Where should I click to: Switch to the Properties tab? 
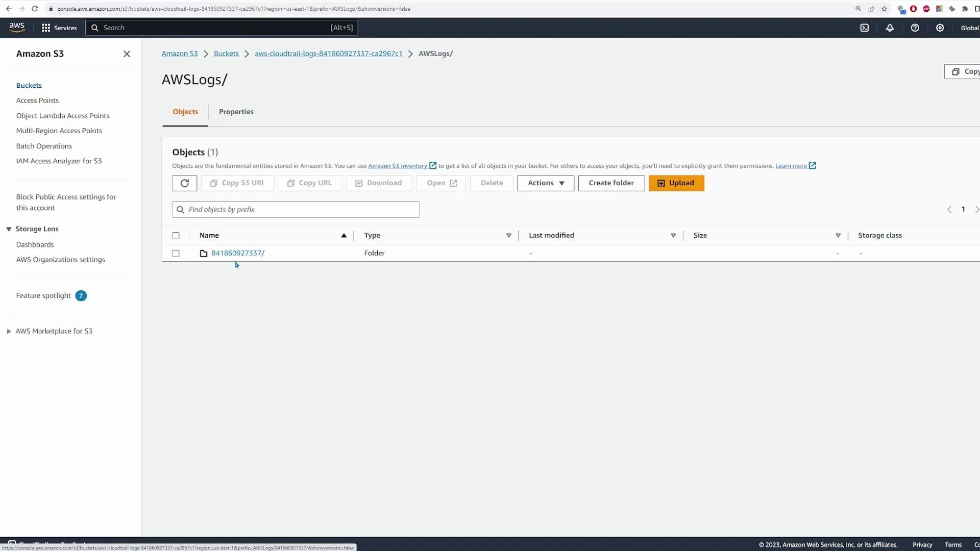point(236,112)
